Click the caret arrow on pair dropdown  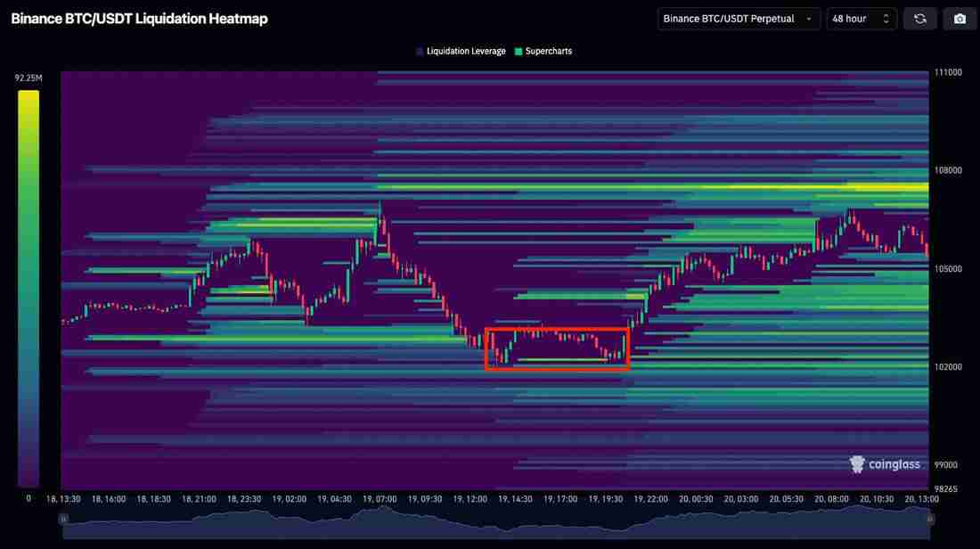pos(808,19)
